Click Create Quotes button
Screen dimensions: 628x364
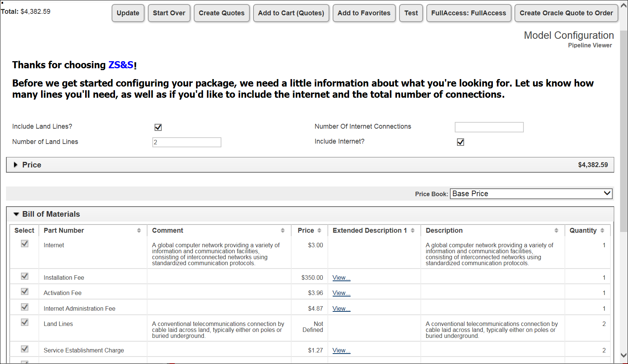pyautogui.click(x=222, y=13)
